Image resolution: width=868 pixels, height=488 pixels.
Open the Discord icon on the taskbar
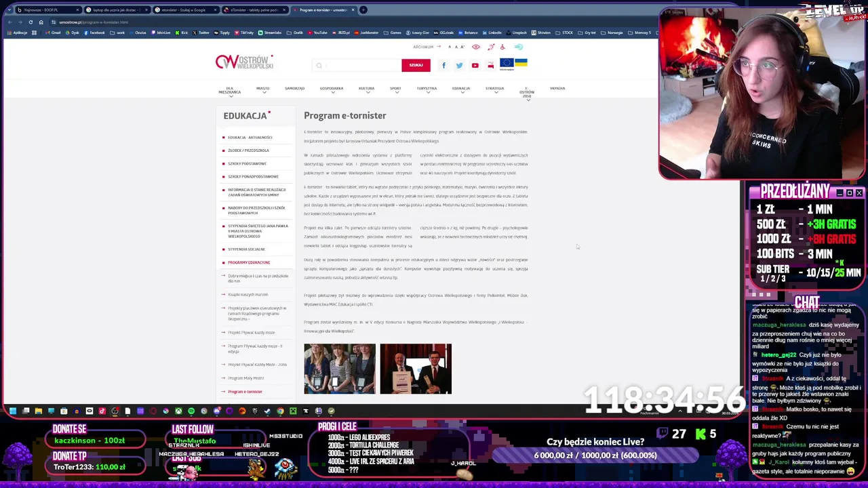click(x=217, y=411)
